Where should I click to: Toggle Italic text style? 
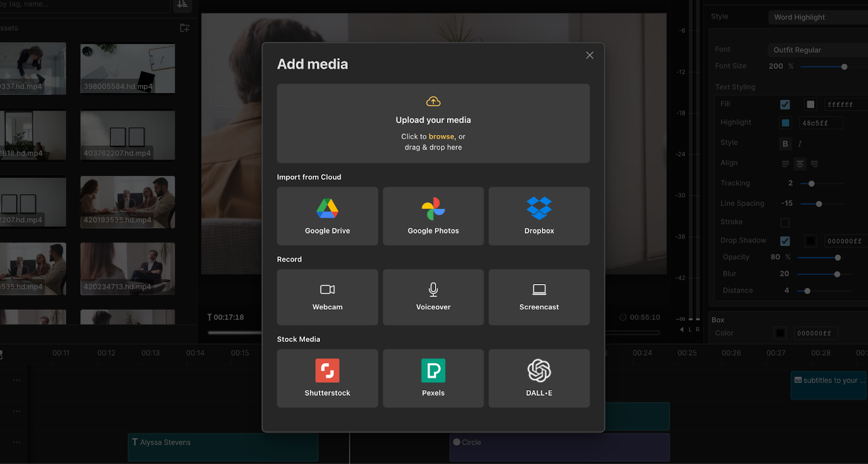[x=800, y=144]
